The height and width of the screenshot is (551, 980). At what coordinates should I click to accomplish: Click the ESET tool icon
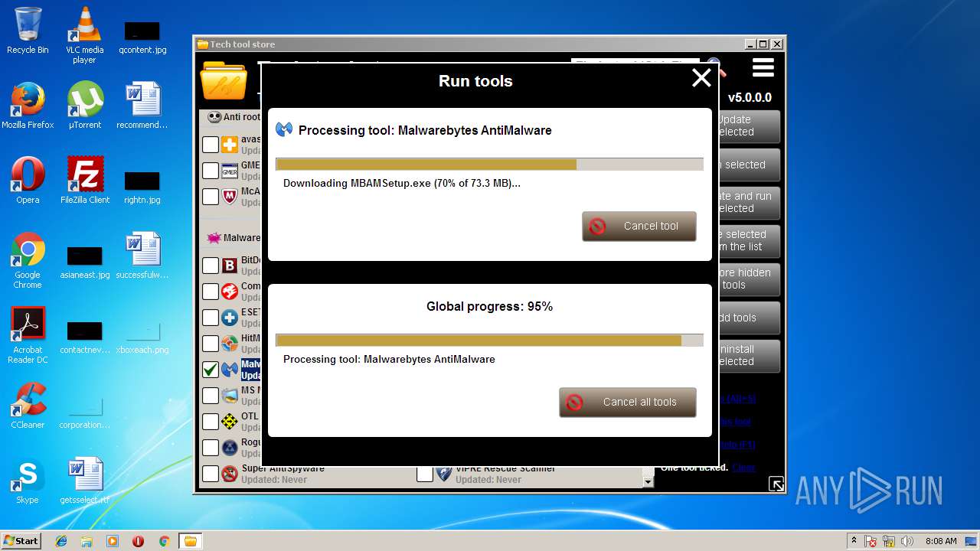pos(230,318)
